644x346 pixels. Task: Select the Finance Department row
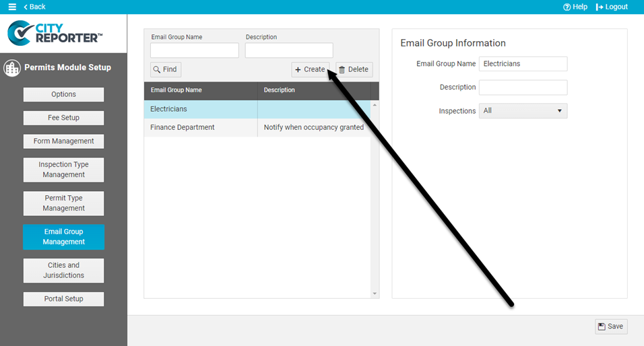[257, 128]
